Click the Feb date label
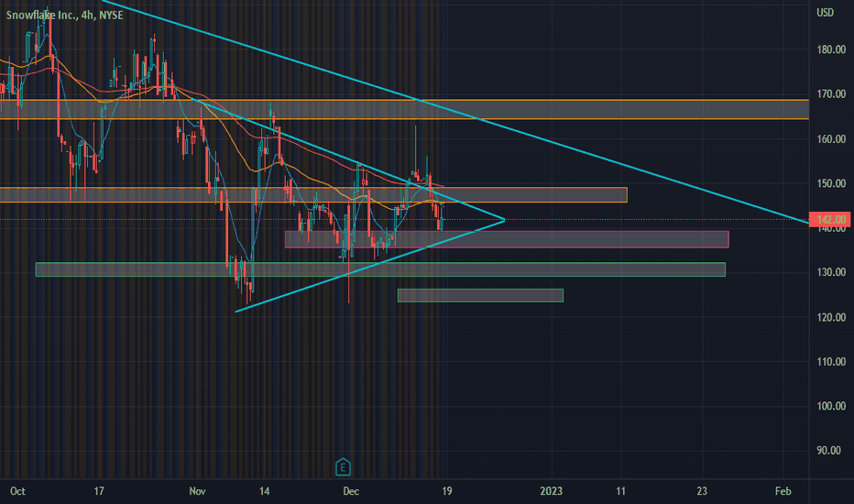The width and height of the screenshot is (854, 504). pos(783,491)
